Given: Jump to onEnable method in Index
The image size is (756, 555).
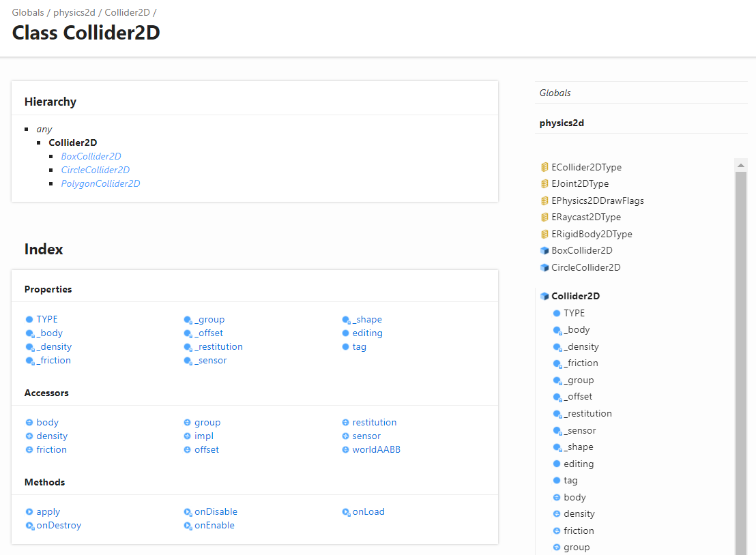Looking at the screenshot, I should coord(214,526).
